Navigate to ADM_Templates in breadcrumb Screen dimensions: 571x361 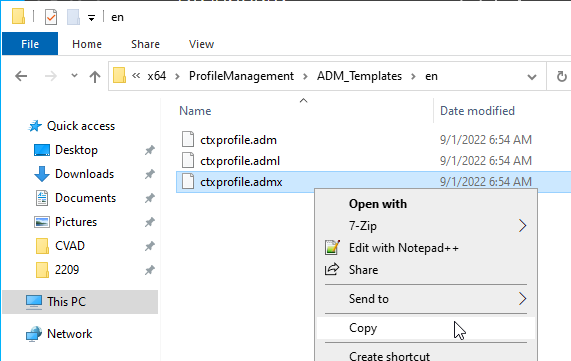359,76
